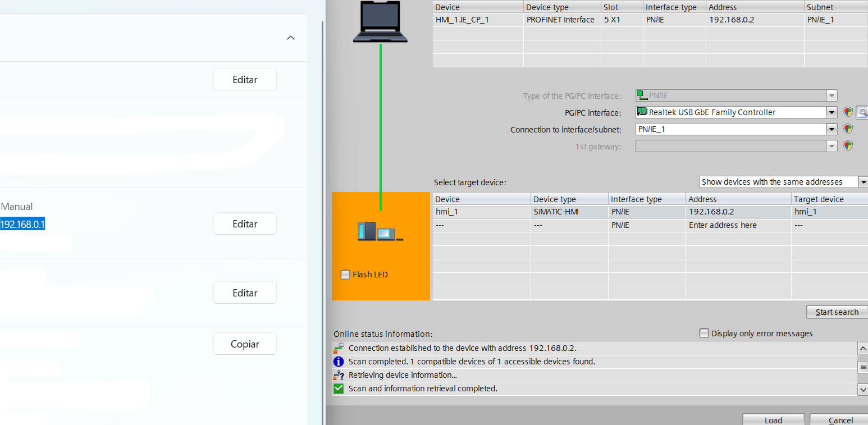This screenshot has width=868, height=425.
Task: Click the 'Scan completed' status message
Action: pos(472,362)
